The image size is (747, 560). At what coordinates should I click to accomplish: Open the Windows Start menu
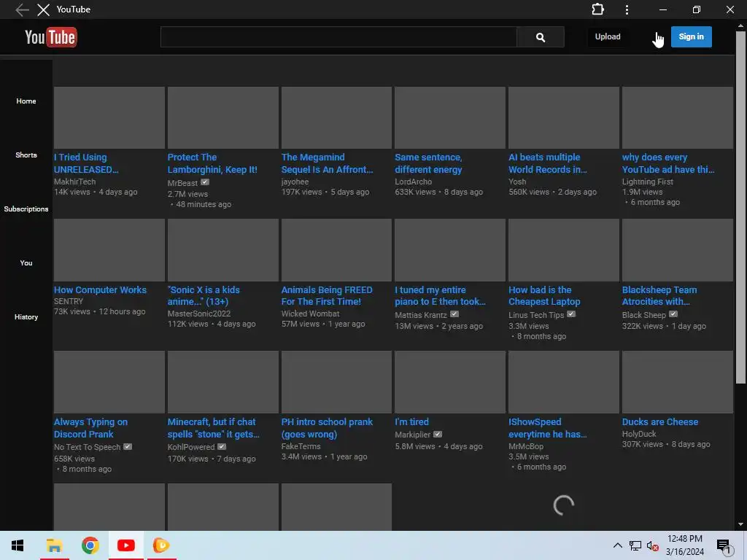18,545
